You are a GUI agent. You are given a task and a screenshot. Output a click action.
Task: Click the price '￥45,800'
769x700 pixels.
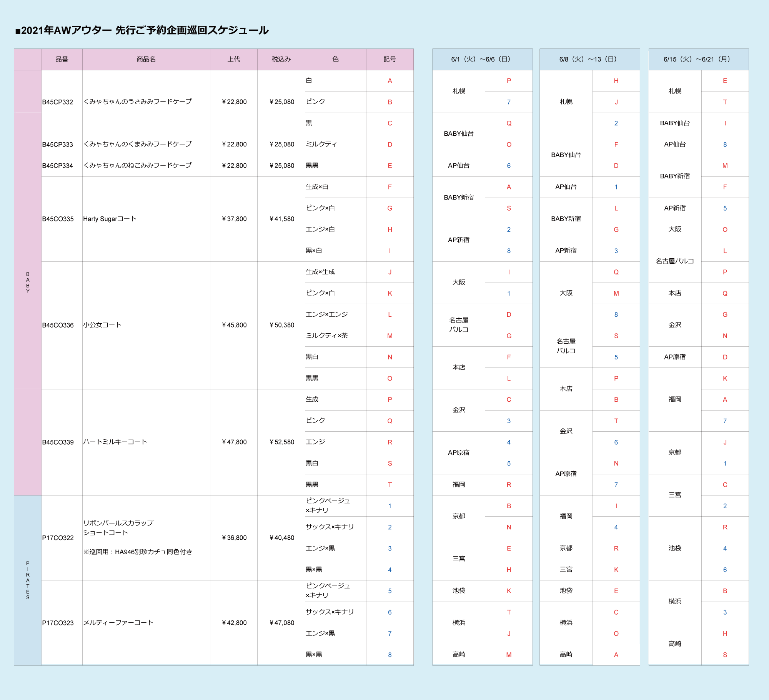click(234, 325)
